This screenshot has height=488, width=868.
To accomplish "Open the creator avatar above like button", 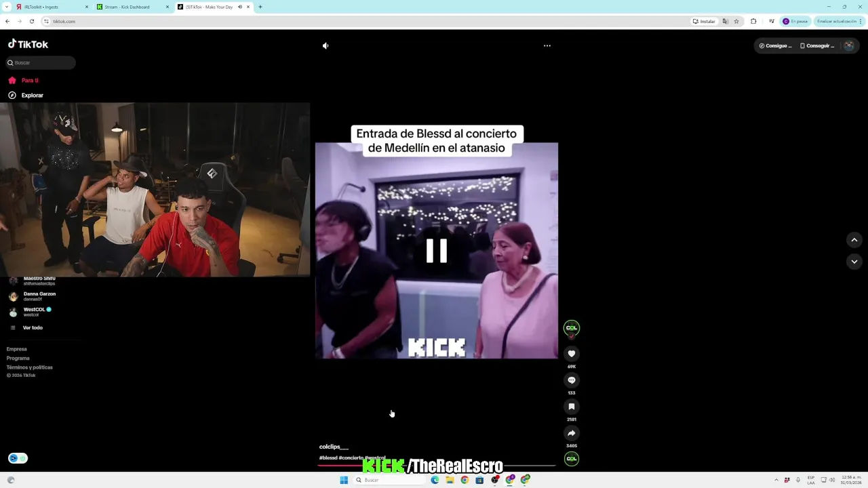I will (572, 328).
